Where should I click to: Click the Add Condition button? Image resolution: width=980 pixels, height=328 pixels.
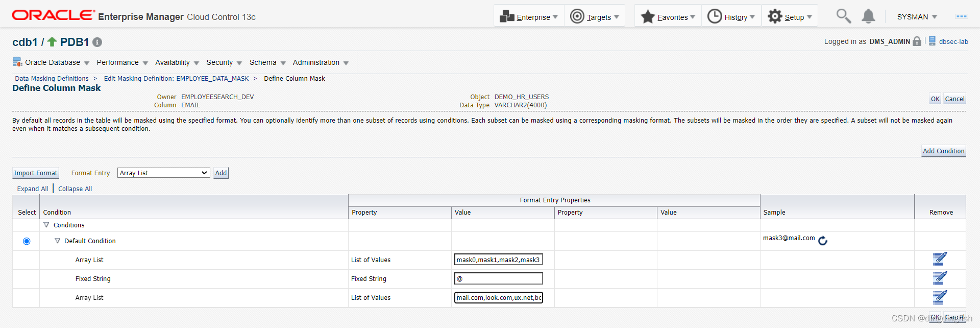[x=944, y=151]
